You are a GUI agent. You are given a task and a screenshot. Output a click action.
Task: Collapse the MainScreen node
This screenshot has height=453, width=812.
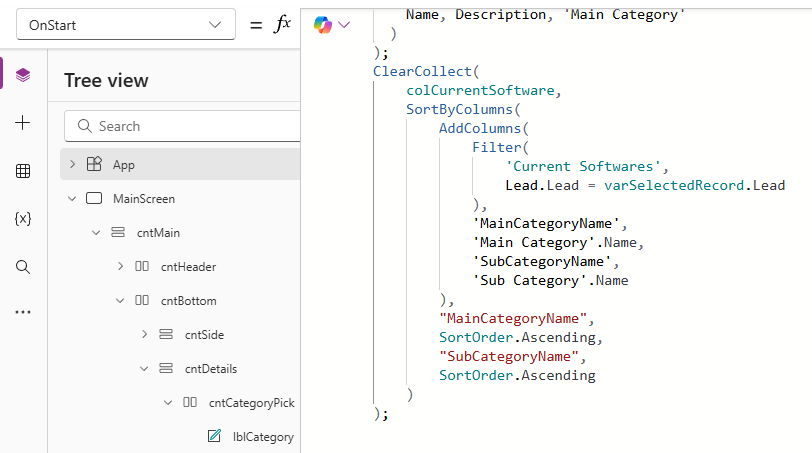click(x=72, y=198)
